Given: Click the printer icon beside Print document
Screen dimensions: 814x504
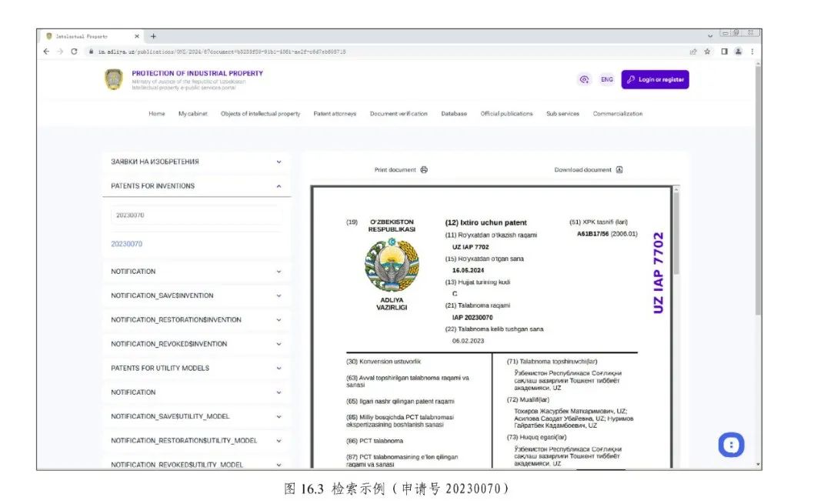Looking at the screenshot, I should [424, 170].
